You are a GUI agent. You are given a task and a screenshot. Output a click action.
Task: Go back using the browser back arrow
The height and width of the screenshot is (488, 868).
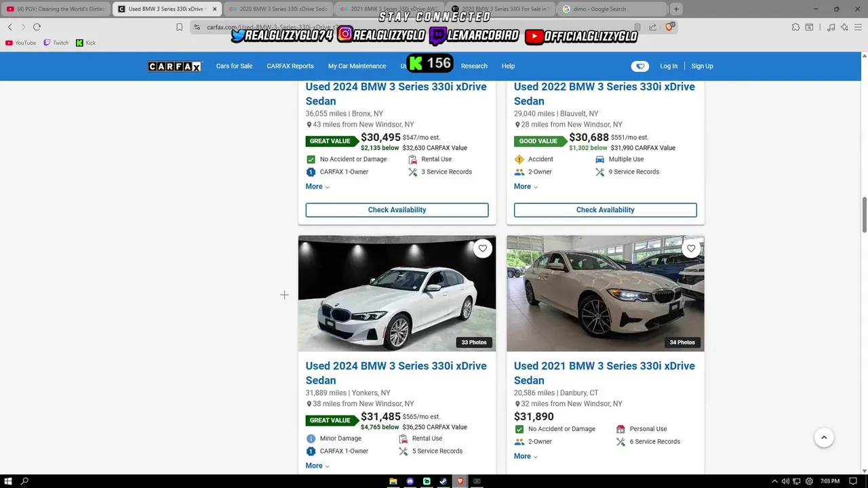click(9, 27)
